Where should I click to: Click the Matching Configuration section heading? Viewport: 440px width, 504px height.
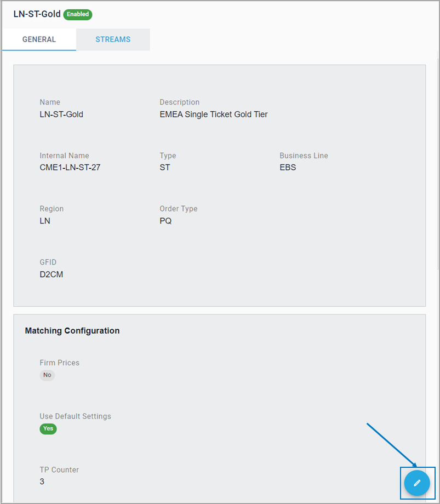tap(72, 331)
